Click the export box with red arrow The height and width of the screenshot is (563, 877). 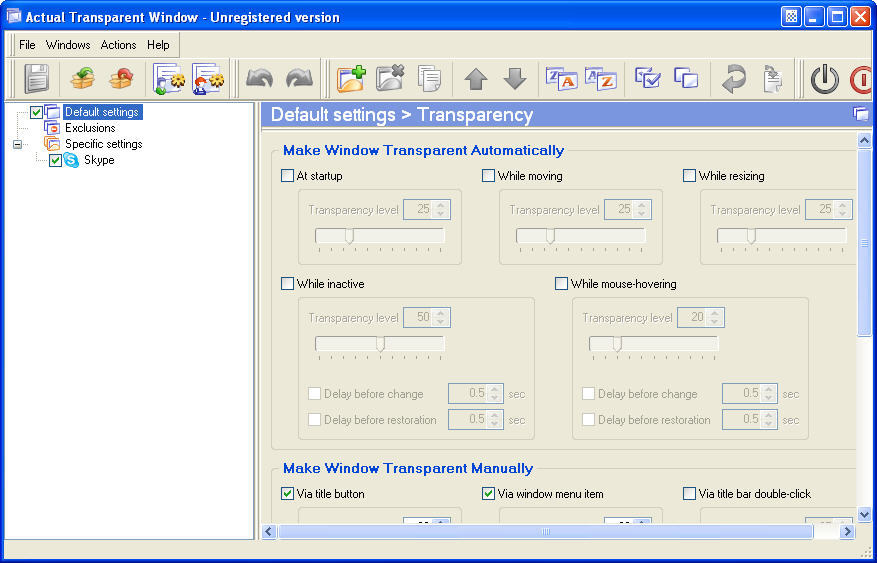click(x=121, y=79)
